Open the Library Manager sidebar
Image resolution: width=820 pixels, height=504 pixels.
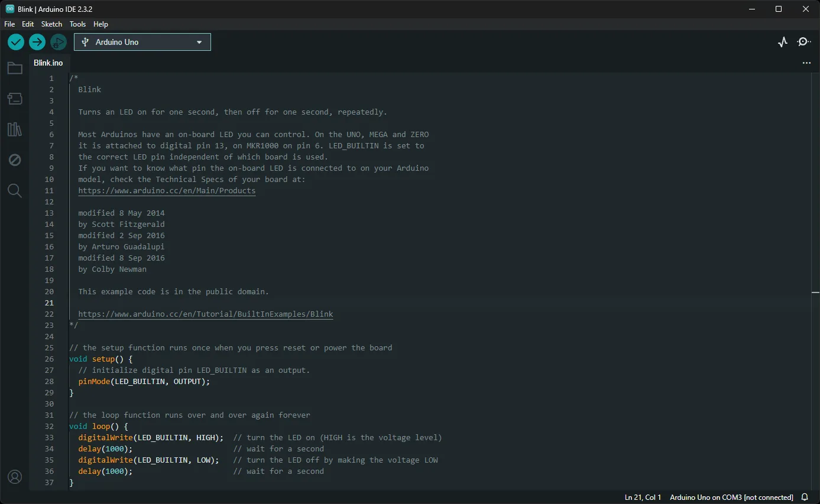(15, 129)
